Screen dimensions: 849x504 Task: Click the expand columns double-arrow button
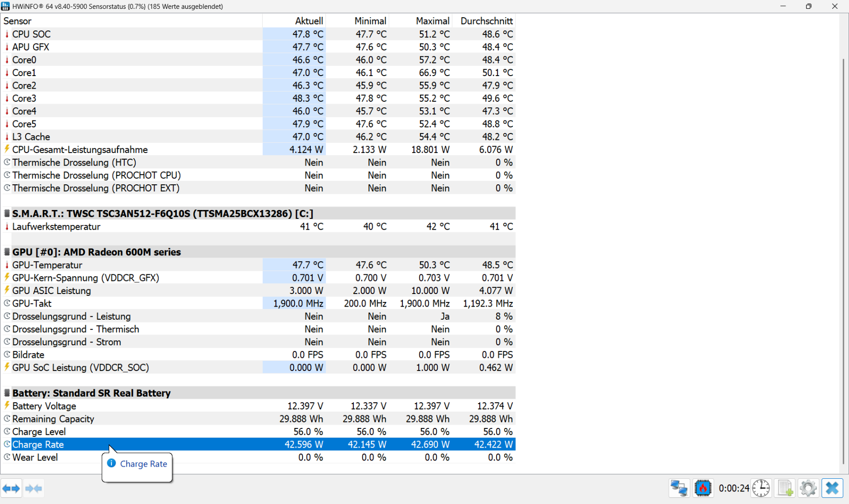point(11,489)
